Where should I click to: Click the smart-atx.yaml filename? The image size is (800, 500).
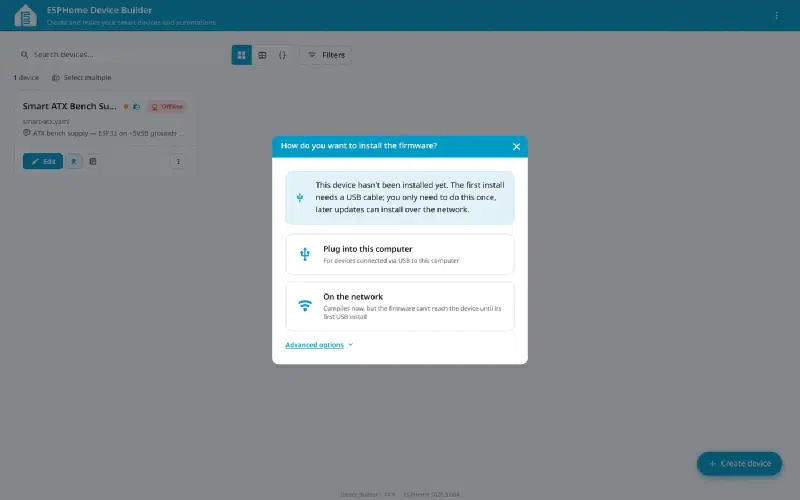coord(46,121)
